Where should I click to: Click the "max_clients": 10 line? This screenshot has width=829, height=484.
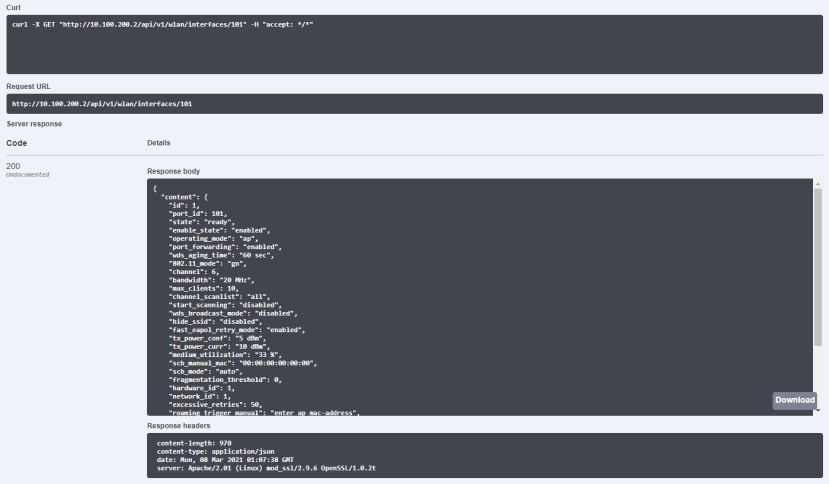click(204, 288)
